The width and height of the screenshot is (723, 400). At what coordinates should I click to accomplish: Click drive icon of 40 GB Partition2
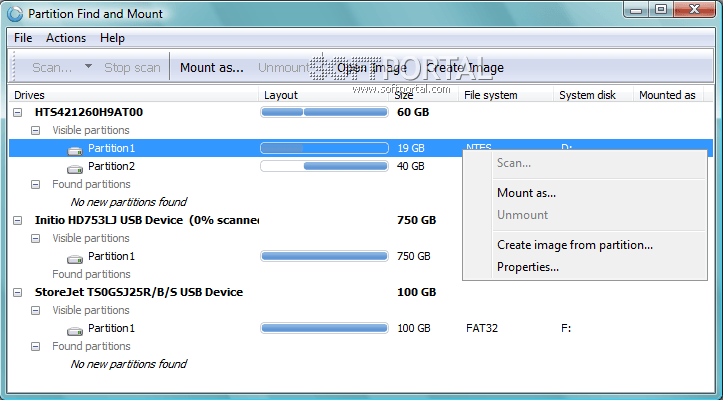pyautogui.click(x=75, y=169)
